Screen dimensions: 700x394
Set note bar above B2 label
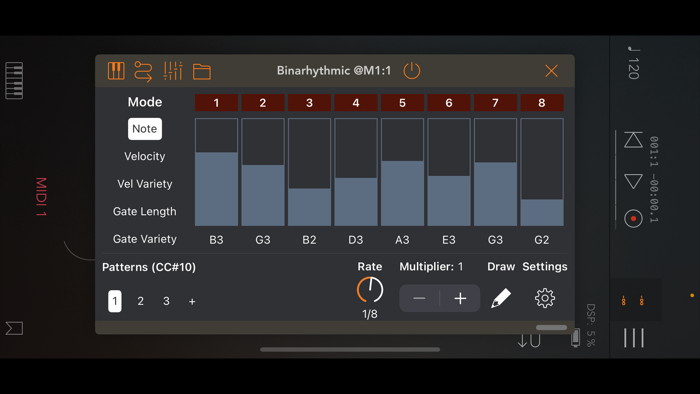pos(309,172)
